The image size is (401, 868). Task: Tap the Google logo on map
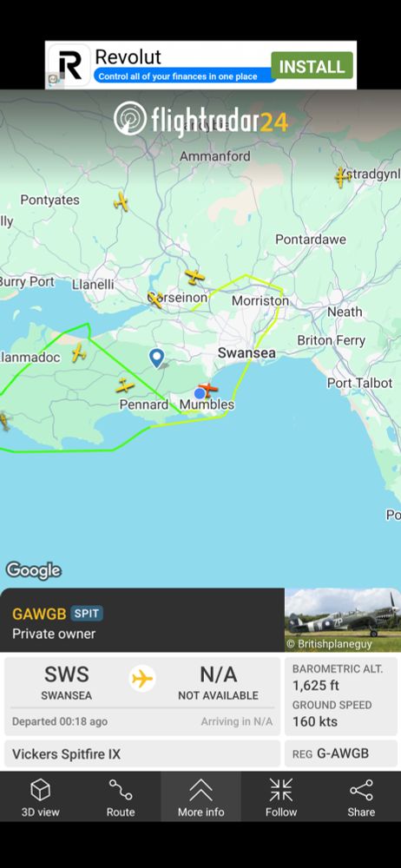[x=33, y=570]
